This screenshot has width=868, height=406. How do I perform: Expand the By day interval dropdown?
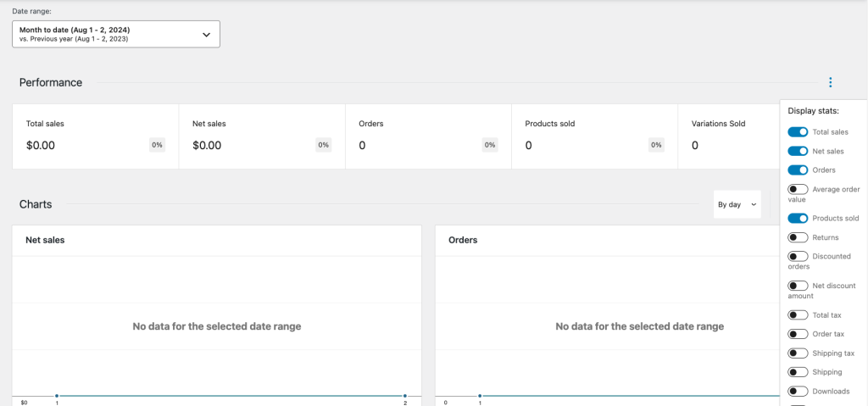tap(737, 204)
